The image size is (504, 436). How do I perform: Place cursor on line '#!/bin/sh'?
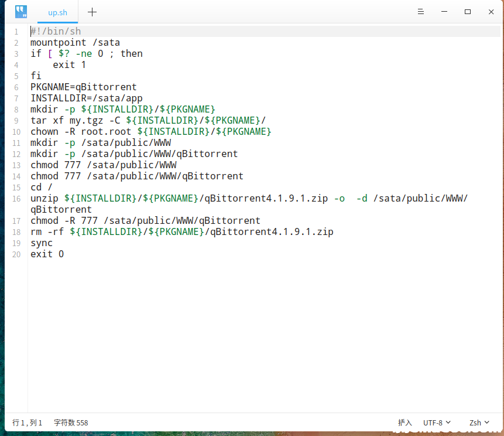pos(56,31)
